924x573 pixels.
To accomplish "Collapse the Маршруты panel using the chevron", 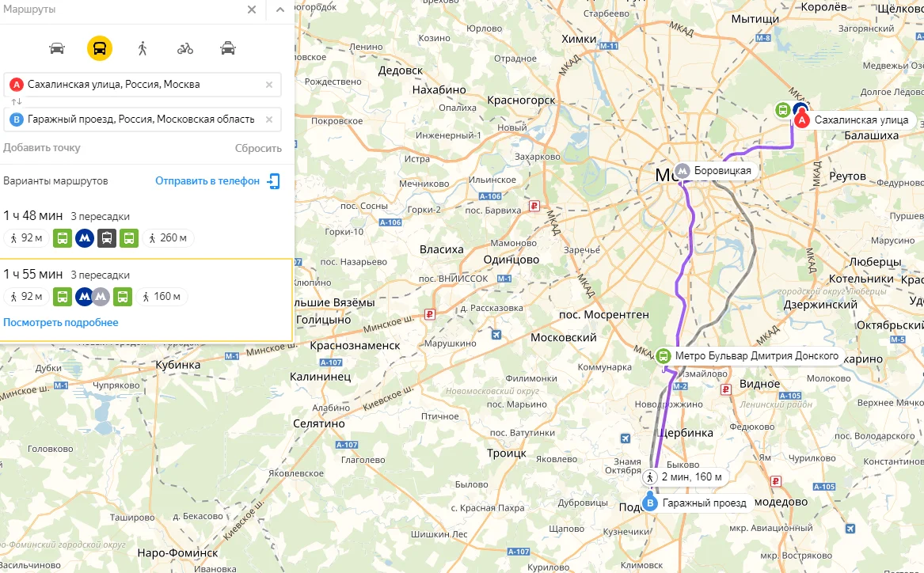I will (x=280, y=10).
